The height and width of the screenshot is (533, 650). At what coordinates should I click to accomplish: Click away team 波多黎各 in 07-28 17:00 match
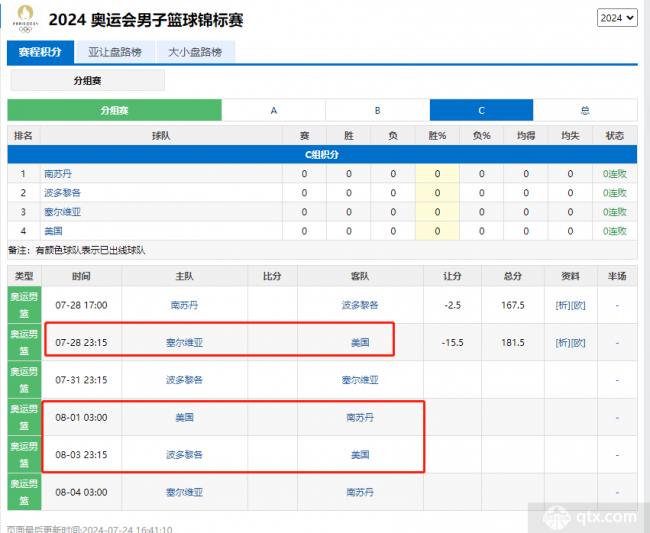[x=360, y=305]
